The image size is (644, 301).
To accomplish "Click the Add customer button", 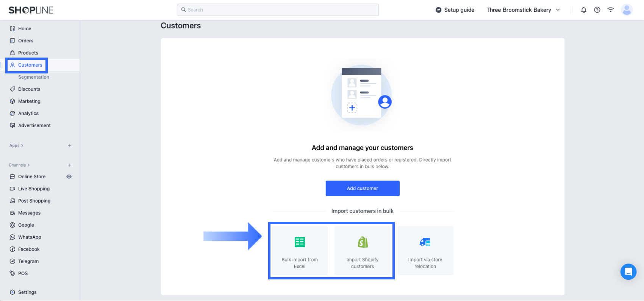I will 363,188.
